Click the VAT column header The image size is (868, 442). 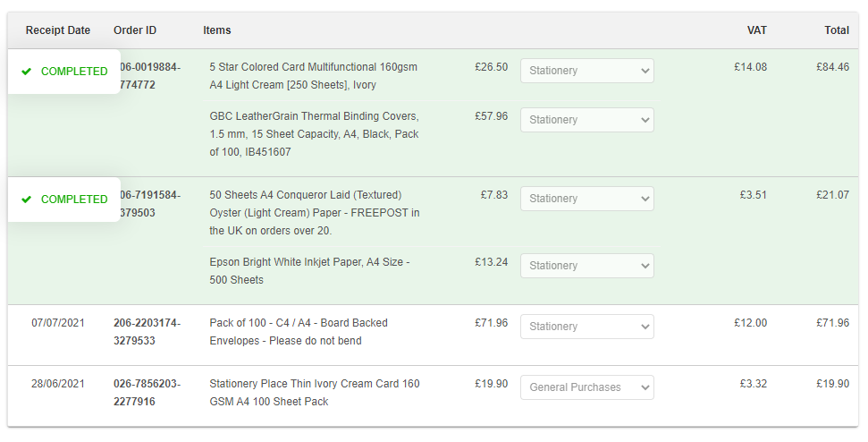756,30
